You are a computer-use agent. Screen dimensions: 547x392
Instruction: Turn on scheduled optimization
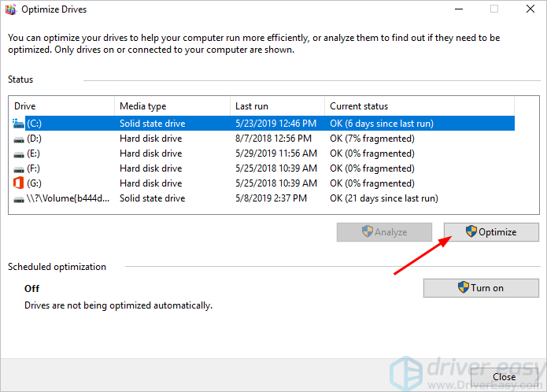point(481,288)
